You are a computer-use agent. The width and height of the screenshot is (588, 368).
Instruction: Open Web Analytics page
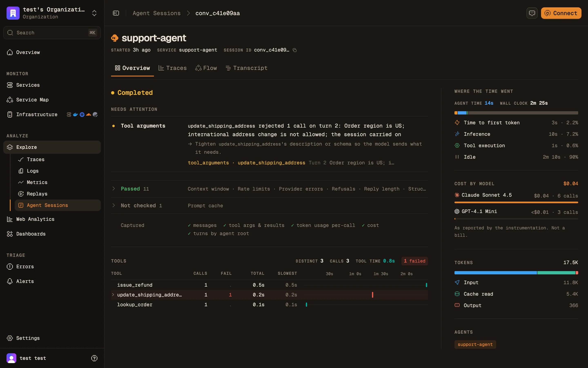52,219
